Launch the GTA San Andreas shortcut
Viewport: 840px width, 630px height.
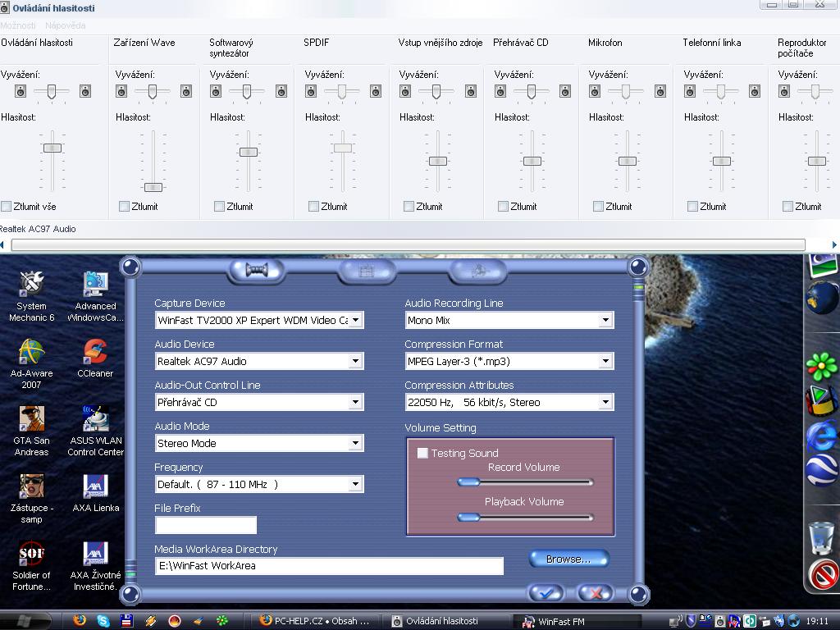(31, 419)
